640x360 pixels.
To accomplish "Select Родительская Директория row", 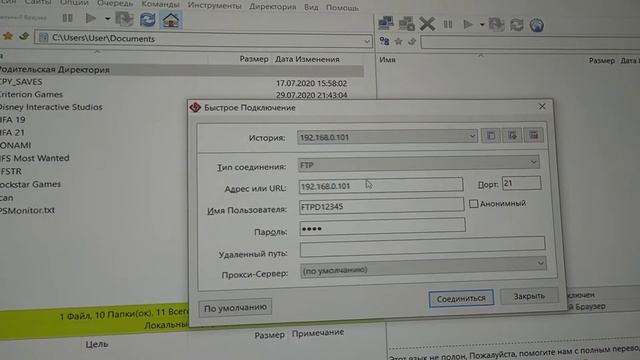I will [182, 70].
